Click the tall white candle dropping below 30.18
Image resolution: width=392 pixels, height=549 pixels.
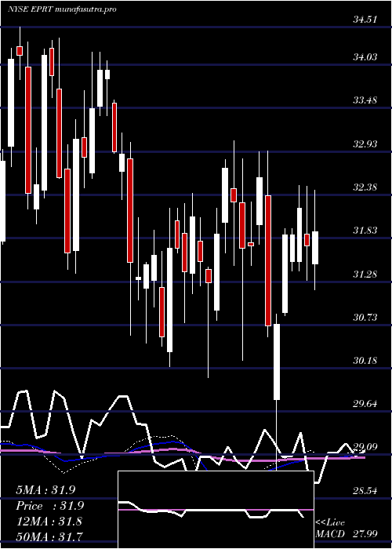click(277, 362)
